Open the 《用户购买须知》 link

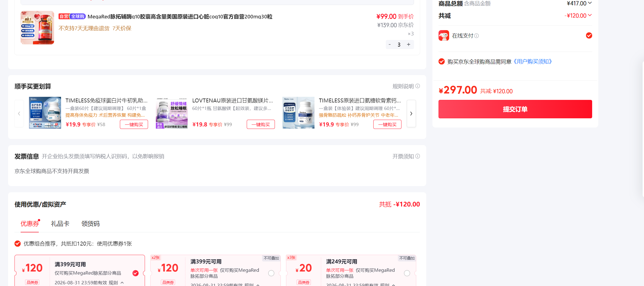pyautogui.click(x=533, y=61)
